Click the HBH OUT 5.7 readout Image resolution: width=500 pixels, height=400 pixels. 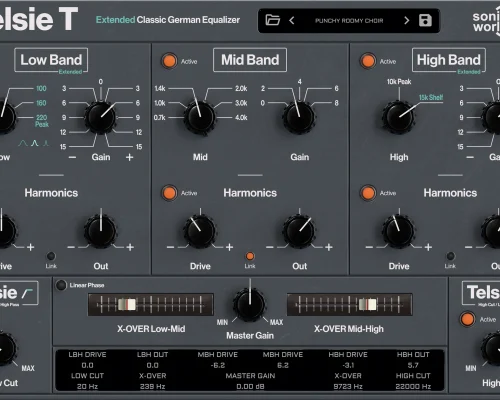coord(413,360)
